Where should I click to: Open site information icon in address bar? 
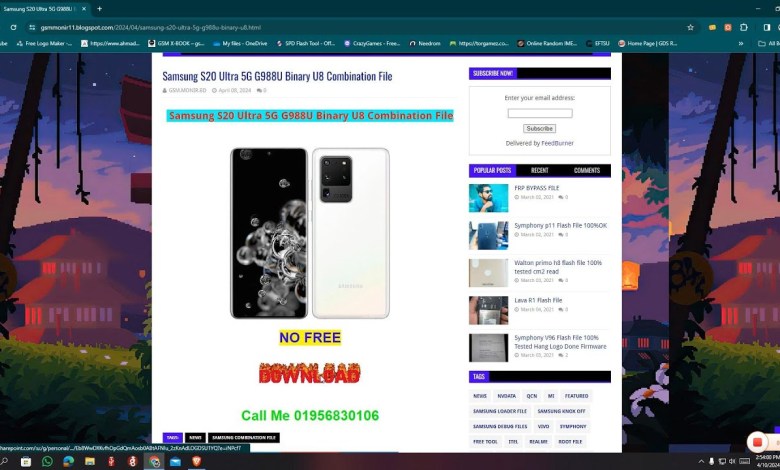click(x=32, y=27)
